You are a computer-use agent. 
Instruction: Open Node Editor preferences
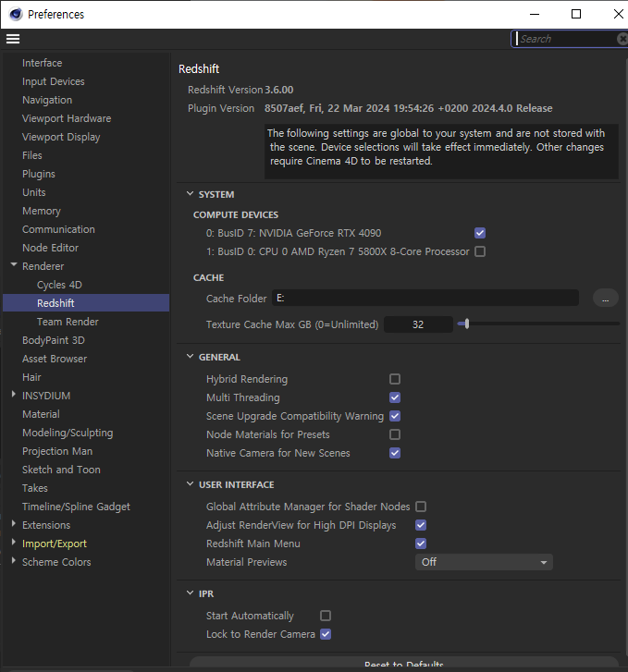pos(50,248)
